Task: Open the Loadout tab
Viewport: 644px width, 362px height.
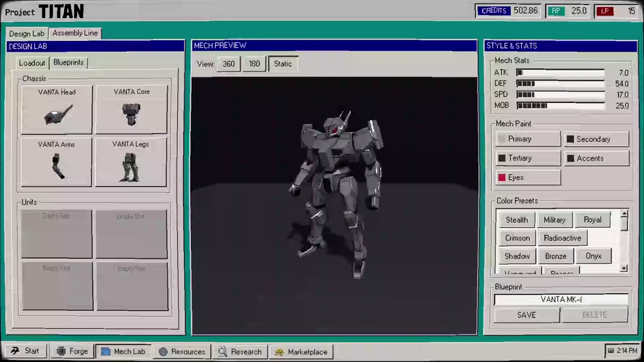Action: coord(32,63)
